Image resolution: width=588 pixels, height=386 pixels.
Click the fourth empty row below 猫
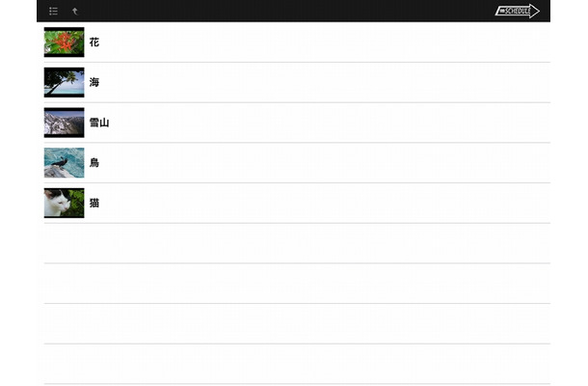click(297, 364)
